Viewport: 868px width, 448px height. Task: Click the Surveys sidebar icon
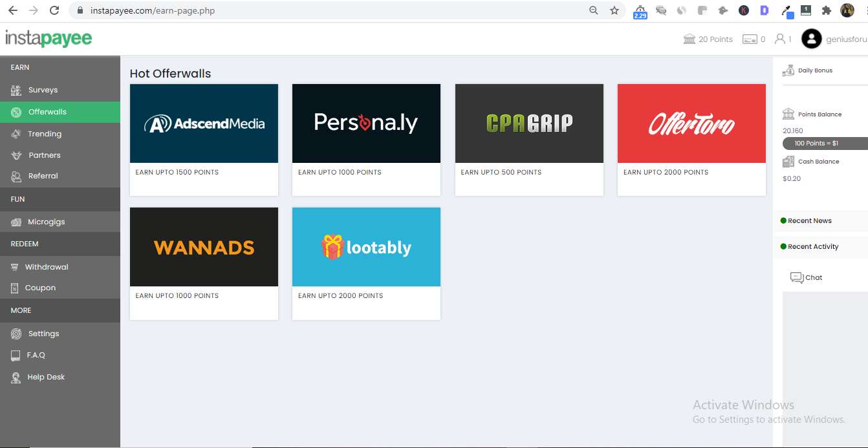(x=16, y=90)
